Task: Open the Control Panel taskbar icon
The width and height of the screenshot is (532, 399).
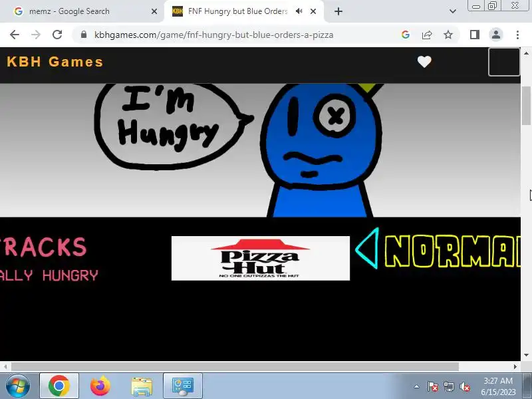Action: coord(183,386)
